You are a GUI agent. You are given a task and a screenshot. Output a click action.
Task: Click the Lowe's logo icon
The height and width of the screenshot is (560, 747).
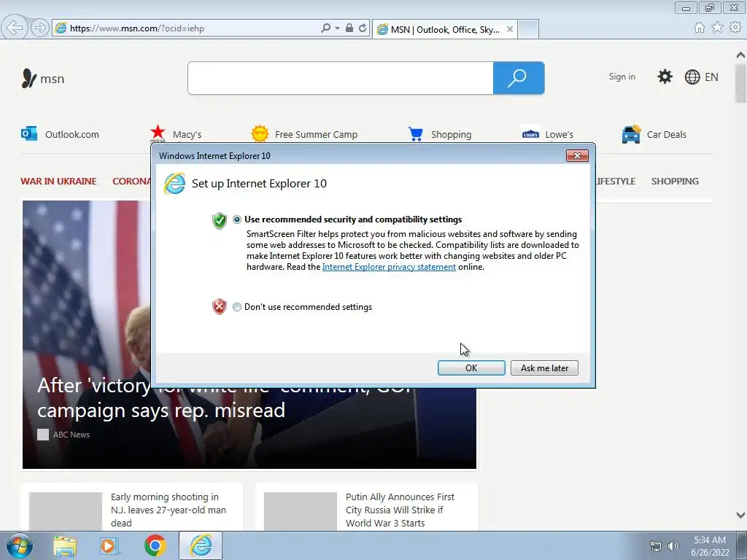[530, 134]
